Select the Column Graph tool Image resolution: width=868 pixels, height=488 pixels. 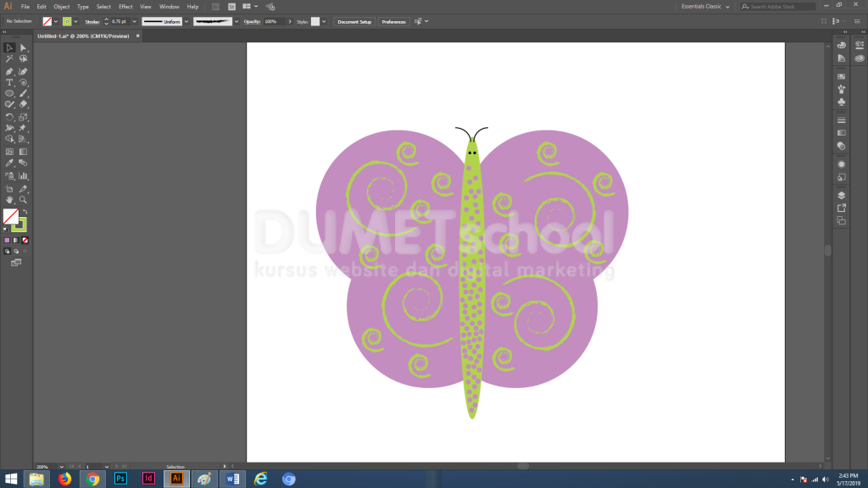(x=23, y=176)
